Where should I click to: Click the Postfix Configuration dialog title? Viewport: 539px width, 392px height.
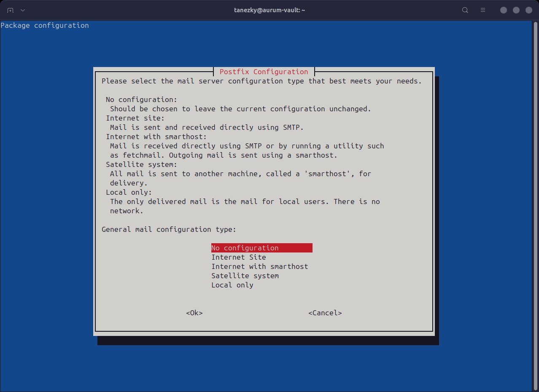pos(264,72)
